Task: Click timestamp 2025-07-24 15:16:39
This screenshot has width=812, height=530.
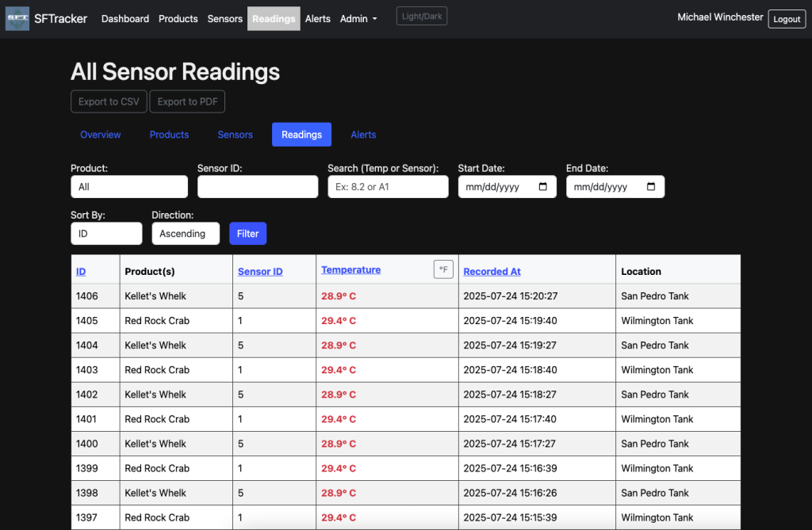Action: point(510,468)
